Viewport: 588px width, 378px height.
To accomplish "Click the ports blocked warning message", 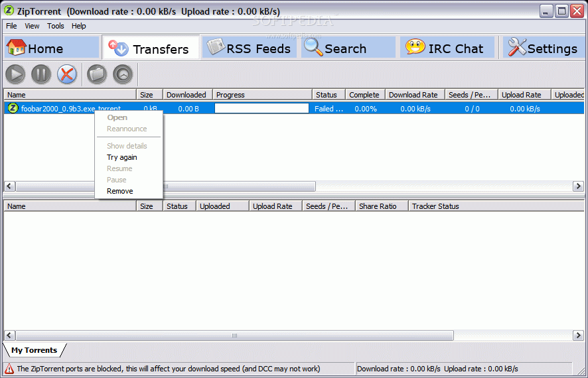I will tap(169, 369).
